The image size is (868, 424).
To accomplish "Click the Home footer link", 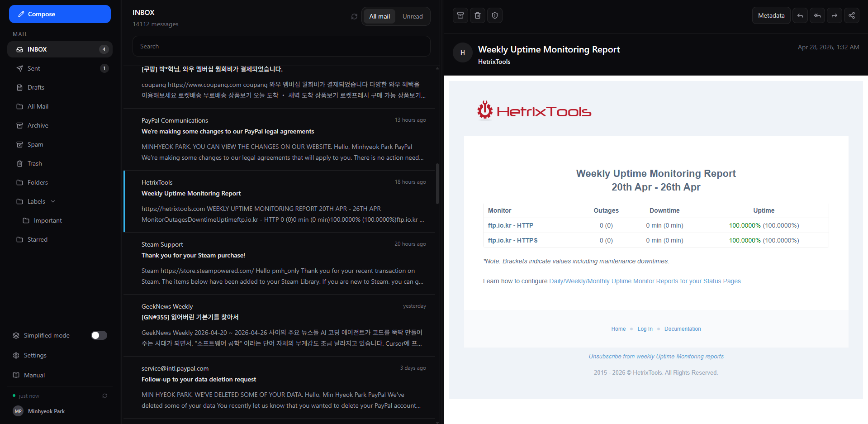I will [618, 329].
